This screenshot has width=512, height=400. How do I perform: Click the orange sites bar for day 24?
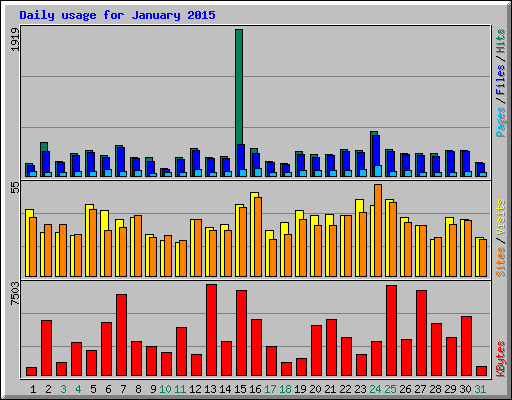click(x=378, y=230)
